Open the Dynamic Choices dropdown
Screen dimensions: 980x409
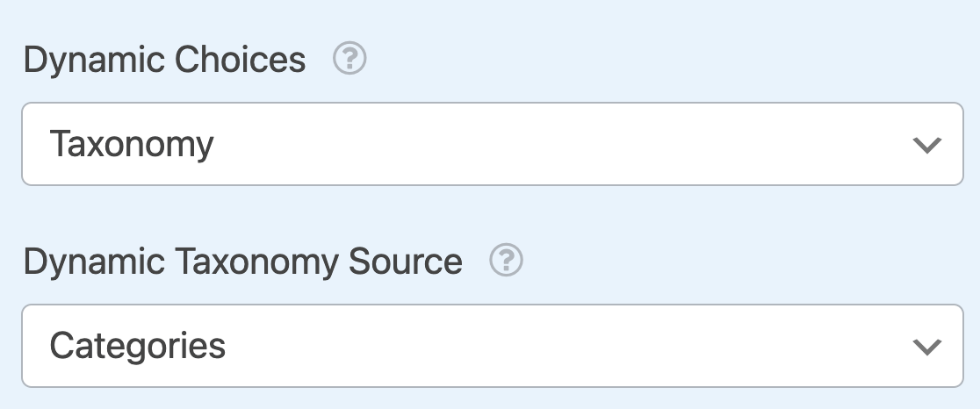point(493,144)
